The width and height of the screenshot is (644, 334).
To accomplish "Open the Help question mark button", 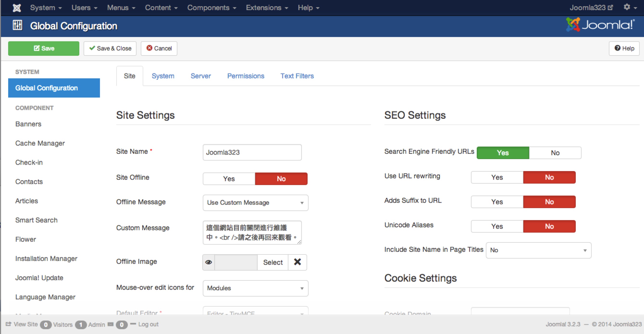I will pos(624,48).
